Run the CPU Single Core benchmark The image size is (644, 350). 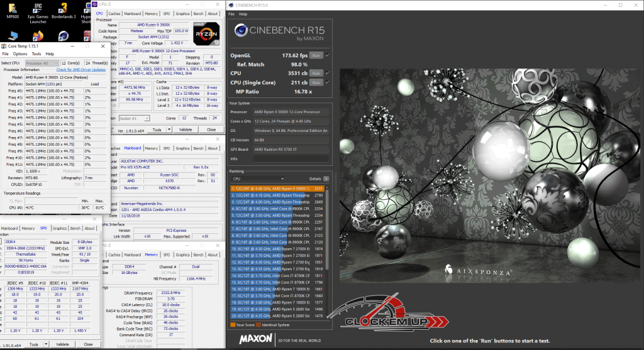316,82
